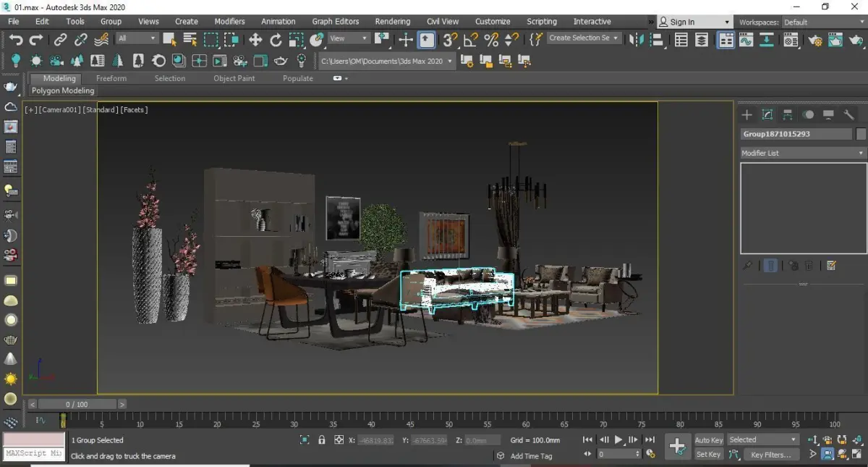This screenshot has height=467, width=868.
Task: Click the object color swatch beside group name
Action: pyautogui.click(x=861, y=134)
